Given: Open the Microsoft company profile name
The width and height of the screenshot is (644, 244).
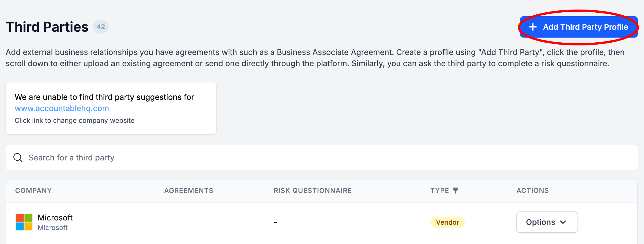Looking at the screenshot, I should click(x=55, y=218).
